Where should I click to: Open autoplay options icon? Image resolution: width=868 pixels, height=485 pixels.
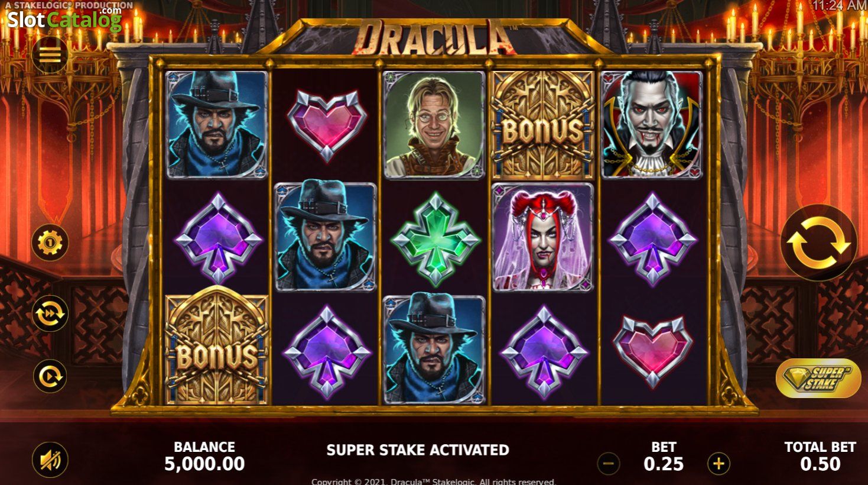click(50, 376)
